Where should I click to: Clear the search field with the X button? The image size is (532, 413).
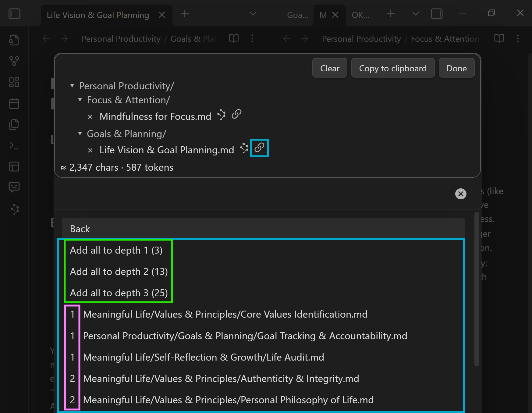[460, 194]
